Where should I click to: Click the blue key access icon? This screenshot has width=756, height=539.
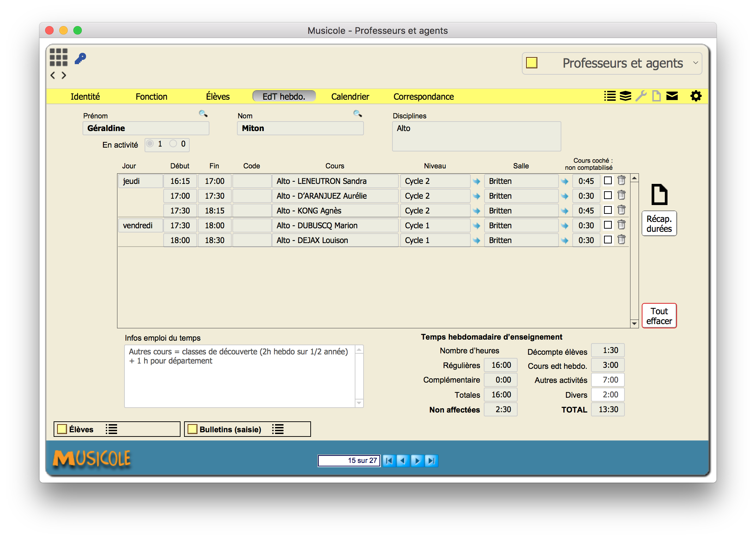(x=80, y=58)
